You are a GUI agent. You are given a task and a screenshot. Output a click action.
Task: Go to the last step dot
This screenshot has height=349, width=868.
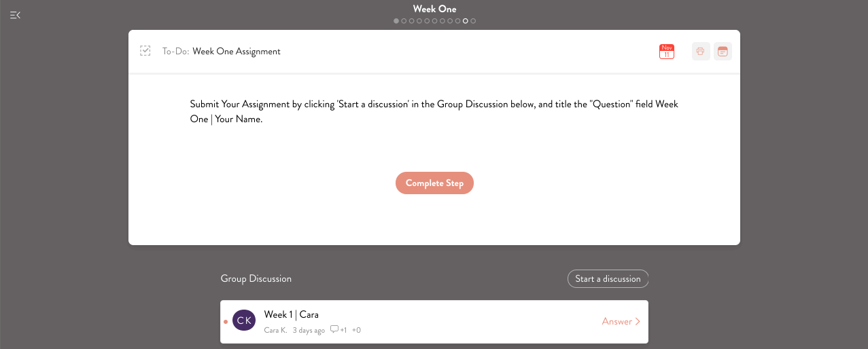pyautogui.click(x=473, y=21)
